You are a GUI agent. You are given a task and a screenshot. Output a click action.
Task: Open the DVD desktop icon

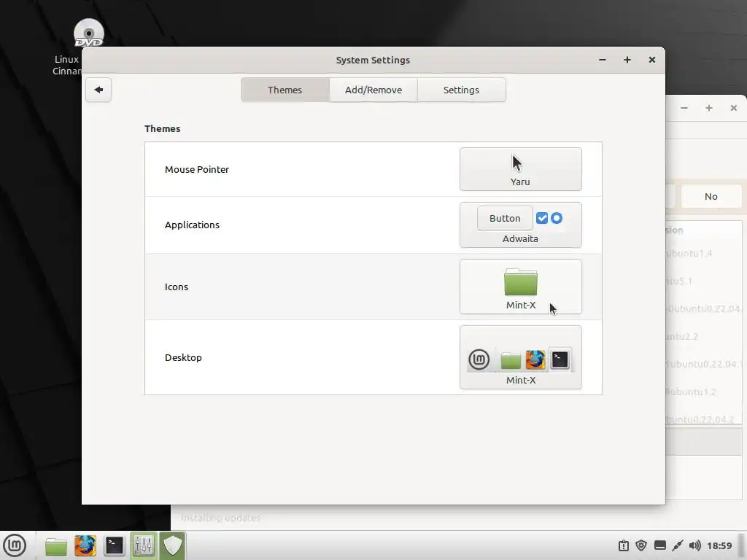click(88, 34)
